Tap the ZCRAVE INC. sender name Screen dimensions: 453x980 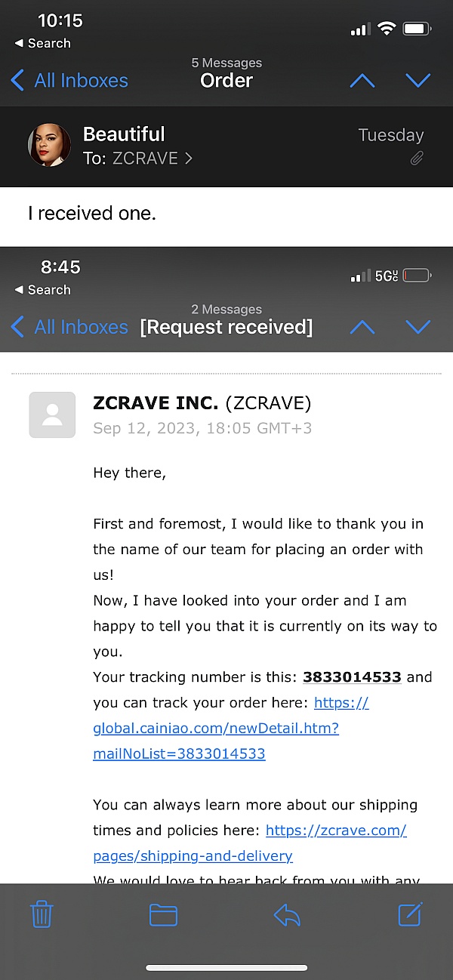click(x=156, y=403)
